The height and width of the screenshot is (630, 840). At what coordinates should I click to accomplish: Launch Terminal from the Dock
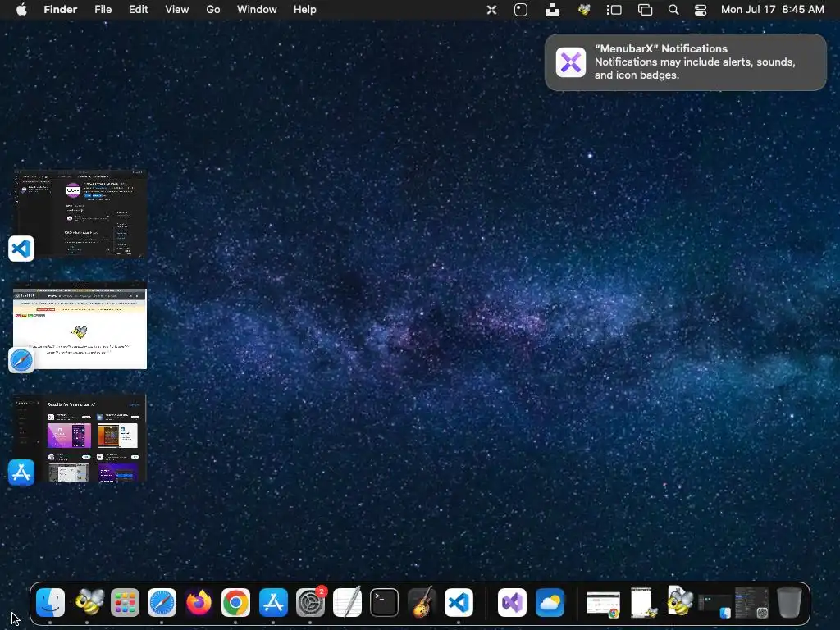point(384,603)
